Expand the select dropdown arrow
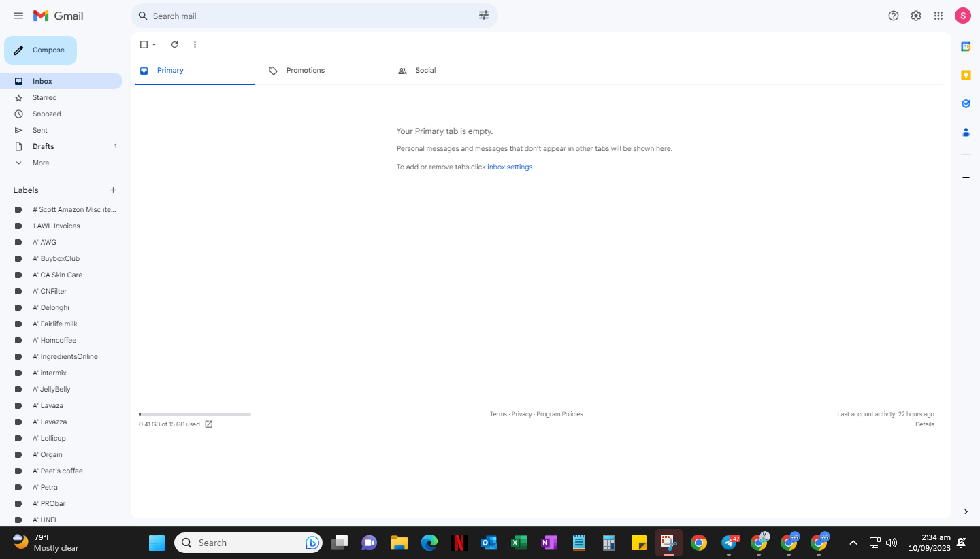The width and height of the screenshot is (980, 559). pyautogui.click(x=154, y=45)
